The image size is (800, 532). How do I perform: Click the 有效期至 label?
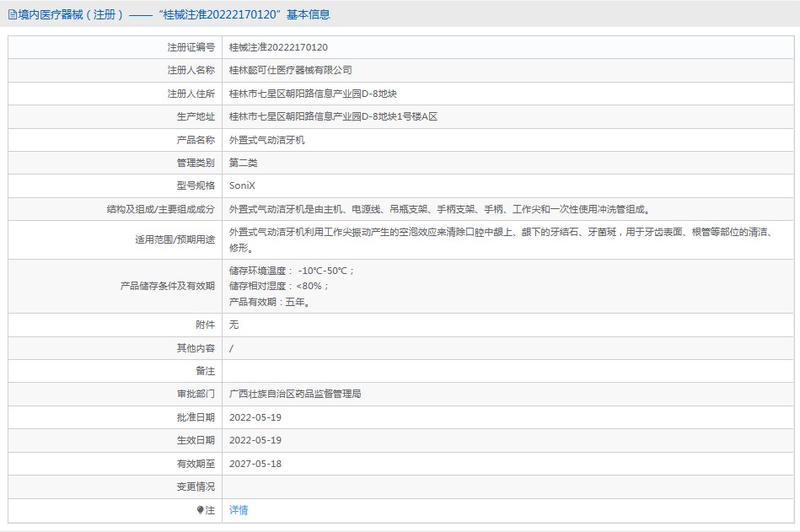(196, 465)
